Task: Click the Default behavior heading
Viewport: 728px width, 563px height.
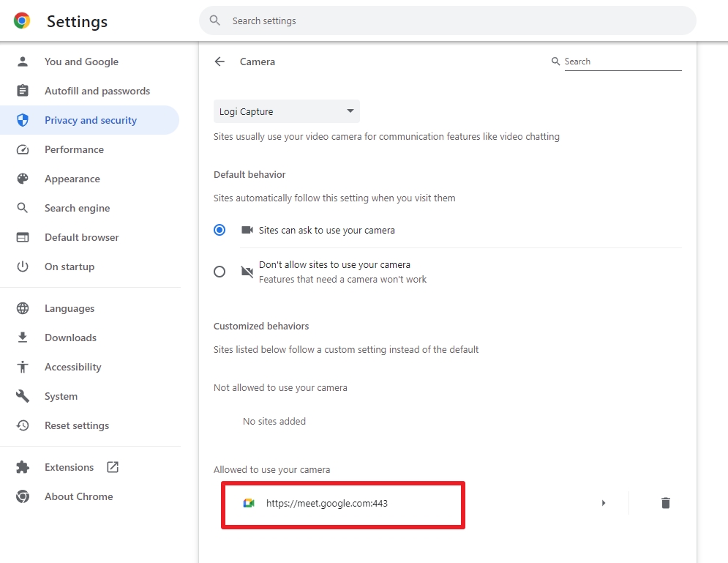Action: pyautogui.click(x=249, y=175)
